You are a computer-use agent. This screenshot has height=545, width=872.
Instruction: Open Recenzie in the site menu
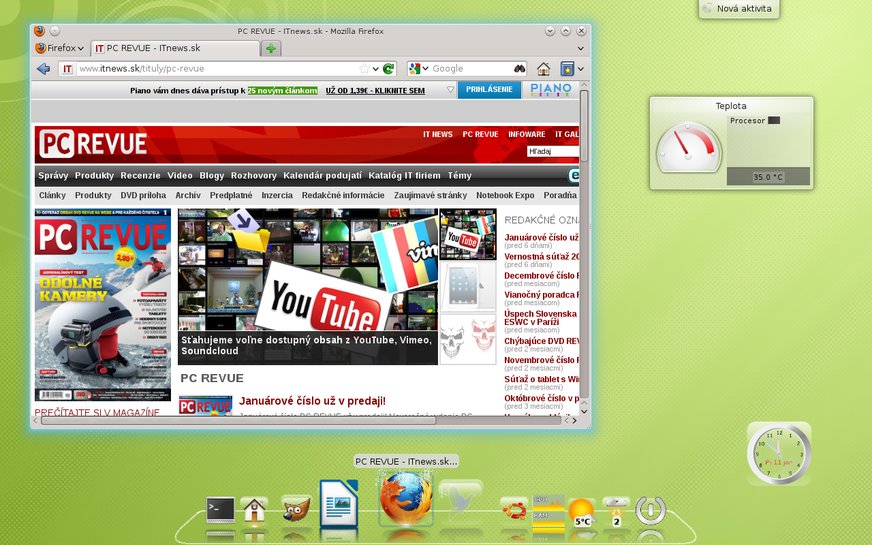pyautogui.click(x=140, y=176)
